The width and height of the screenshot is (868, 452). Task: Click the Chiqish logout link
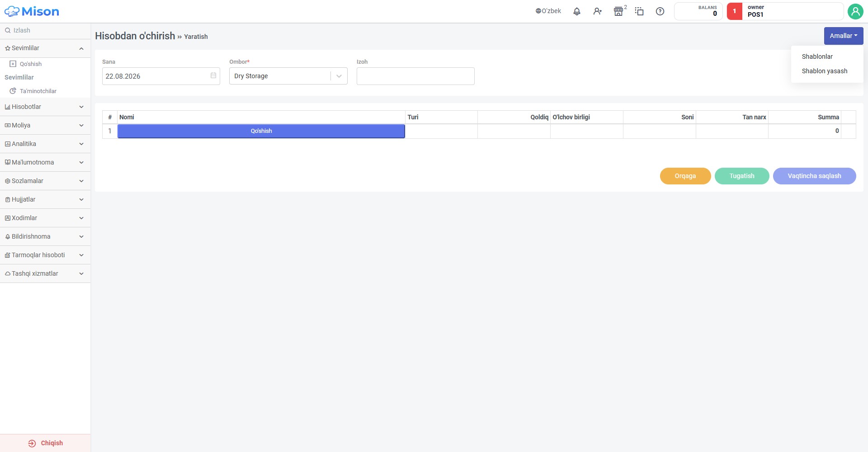[45, 443]
